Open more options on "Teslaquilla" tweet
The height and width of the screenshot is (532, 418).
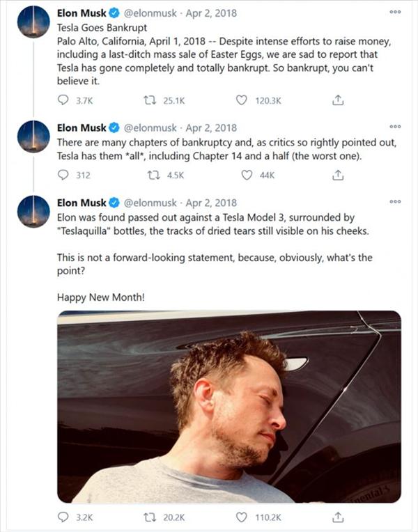[x=395, y=203]
